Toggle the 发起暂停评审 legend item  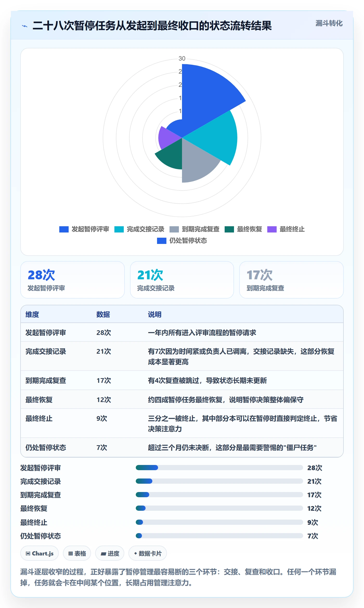point(84,229)
